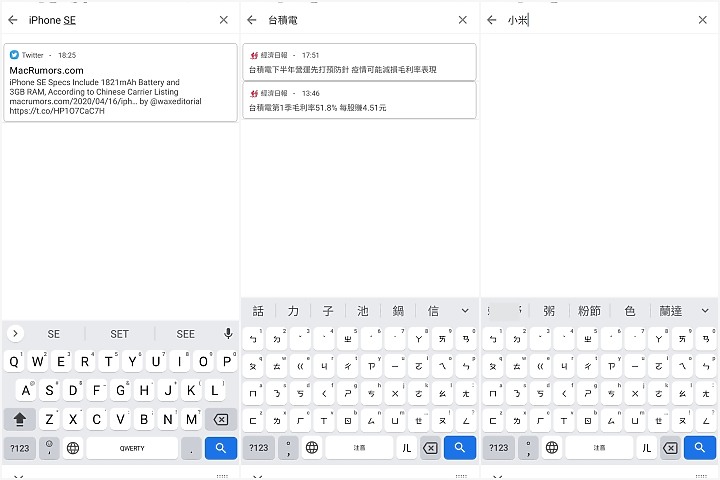The image size is (720, 480).
Task: Tap blue search key in 台積電 keyboard
Action: pos(460,447)
